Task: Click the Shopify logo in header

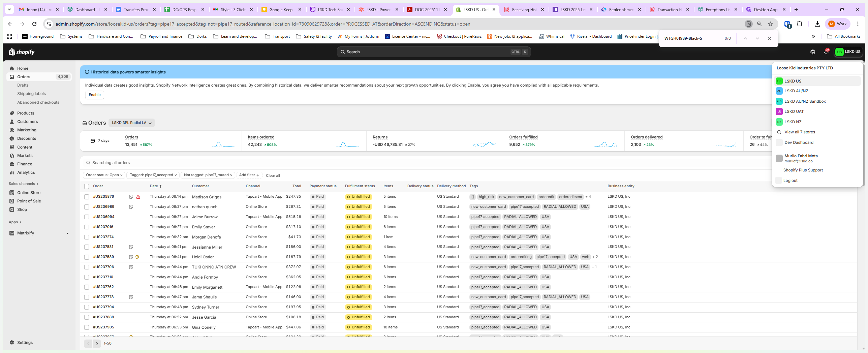Action: point(22,52)
